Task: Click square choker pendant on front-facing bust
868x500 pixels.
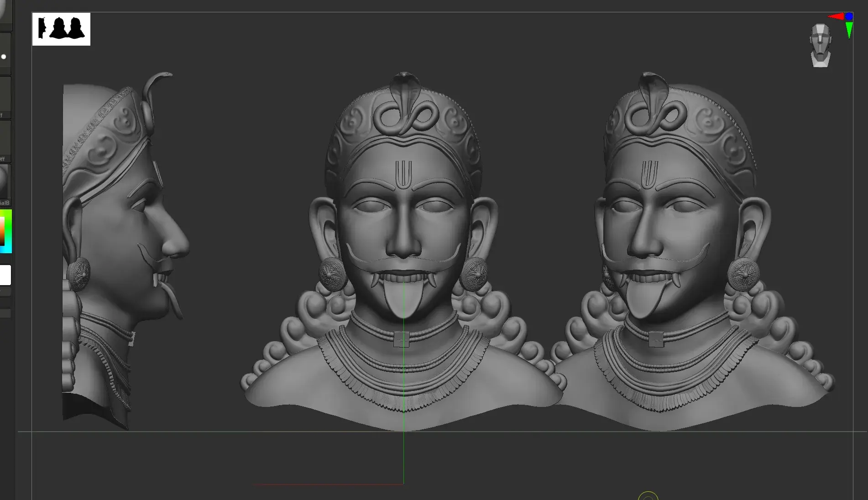Action: point(401,339)
